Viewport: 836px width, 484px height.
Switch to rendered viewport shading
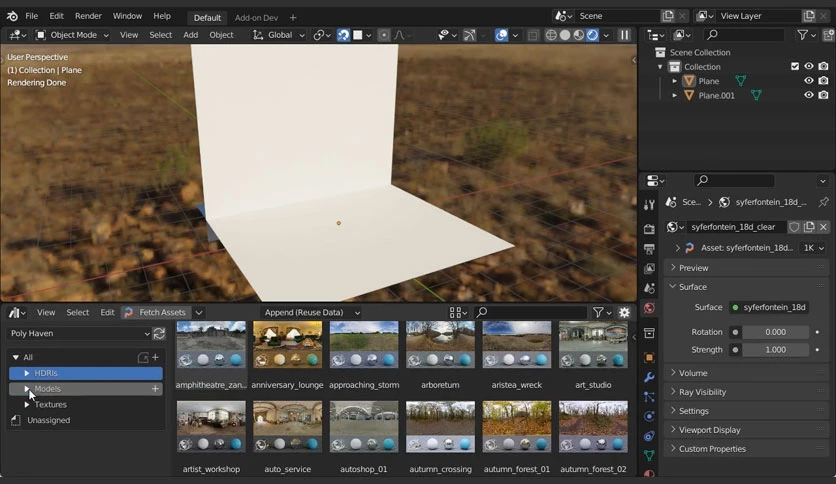click(592, 35)
